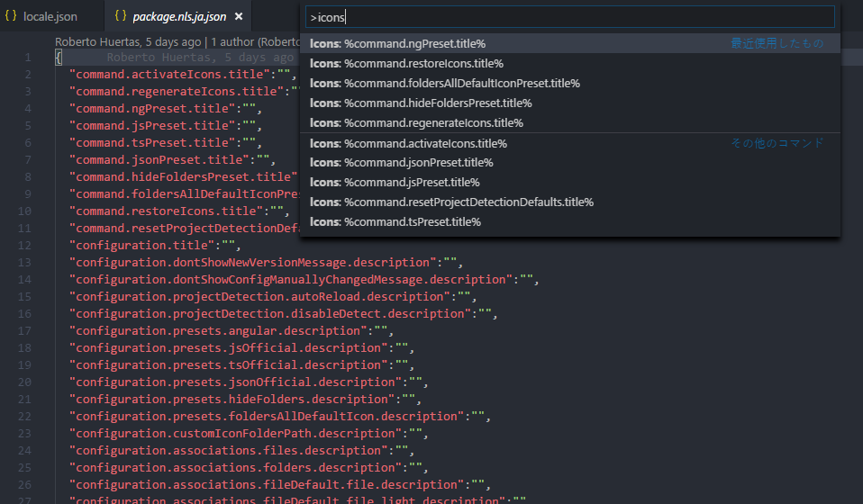Screen dimensions: 863x504
Task: Focus the command palette input with >icons
Action: [569, 17]
